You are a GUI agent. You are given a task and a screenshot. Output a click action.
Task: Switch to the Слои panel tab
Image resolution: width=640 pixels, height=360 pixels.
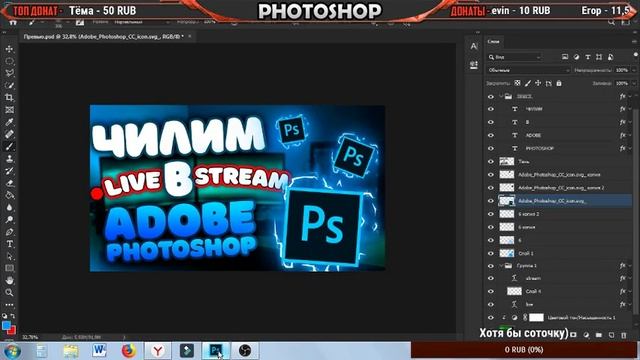pyautogui.click(x=493, y=42)
